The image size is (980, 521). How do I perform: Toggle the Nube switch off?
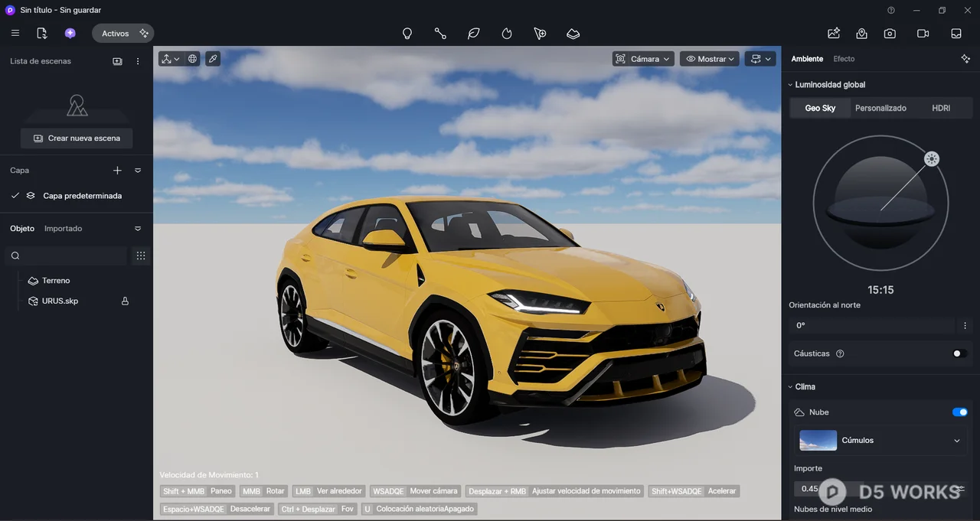tap(959, 412)
